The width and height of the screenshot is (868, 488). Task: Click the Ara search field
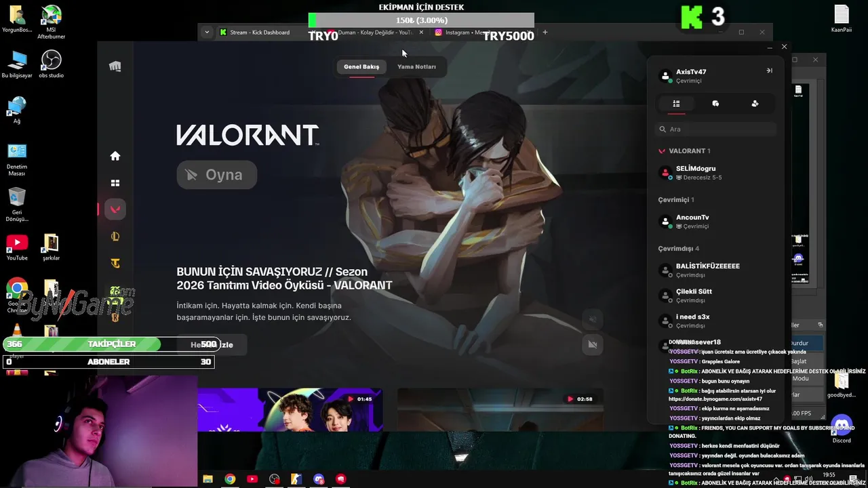716,129
